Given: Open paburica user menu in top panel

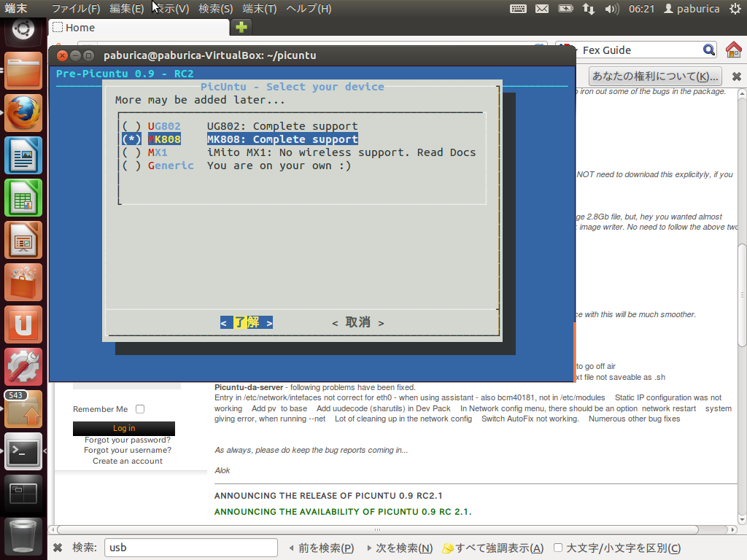Looking at the screenshot, I should [x=692, y=9].
